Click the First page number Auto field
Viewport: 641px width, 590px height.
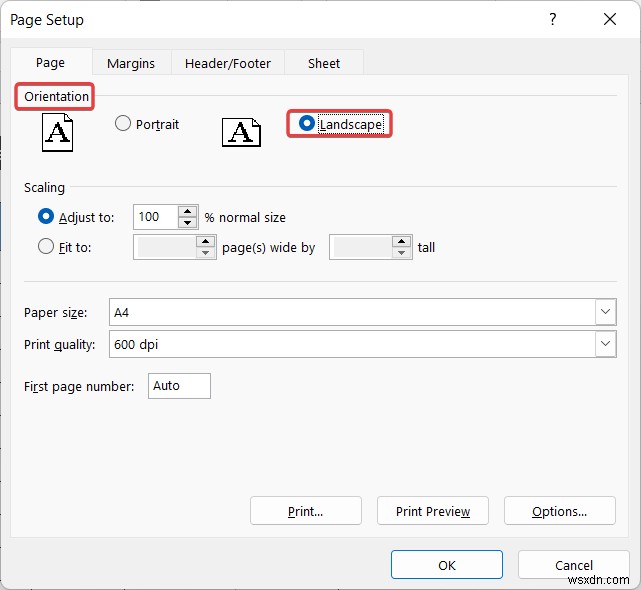click(179, 386)
